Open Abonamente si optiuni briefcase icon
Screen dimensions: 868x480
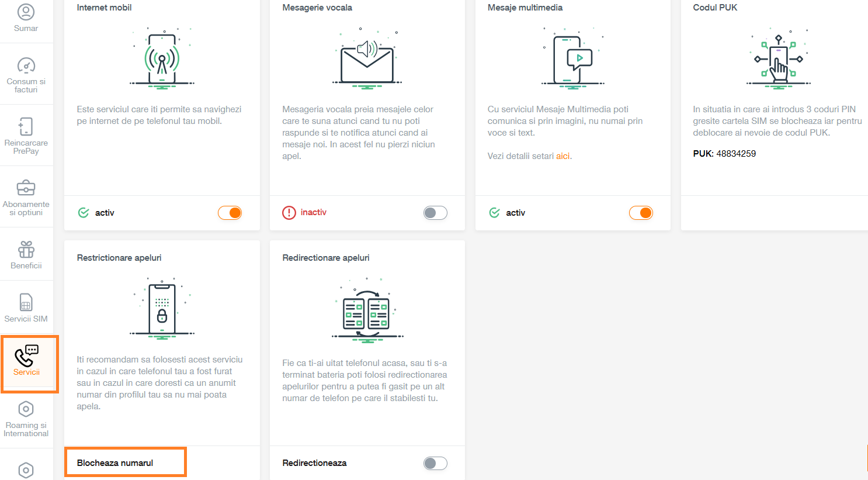26,188
